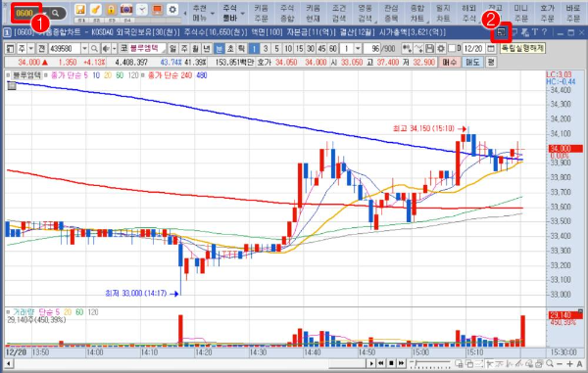Click the fast-forward button in playback bar

click(x=401, y=363)
